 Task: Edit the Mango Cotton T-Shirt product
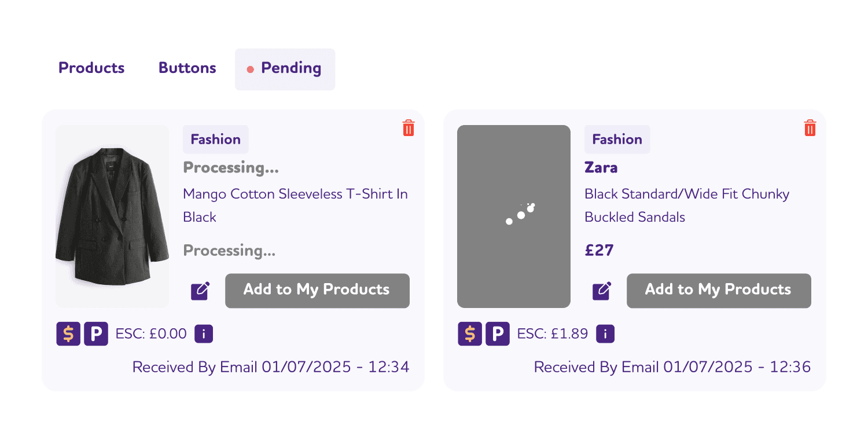pos(200,291)
